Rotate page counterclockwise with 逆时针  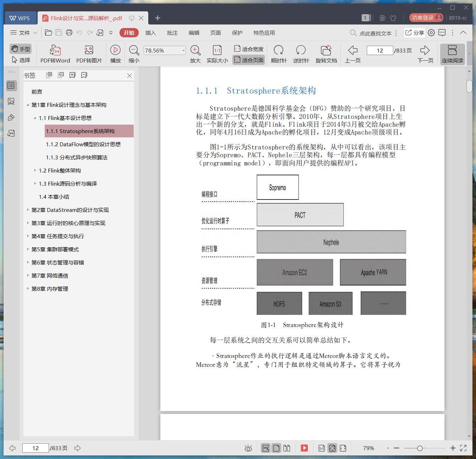[301, 54]
